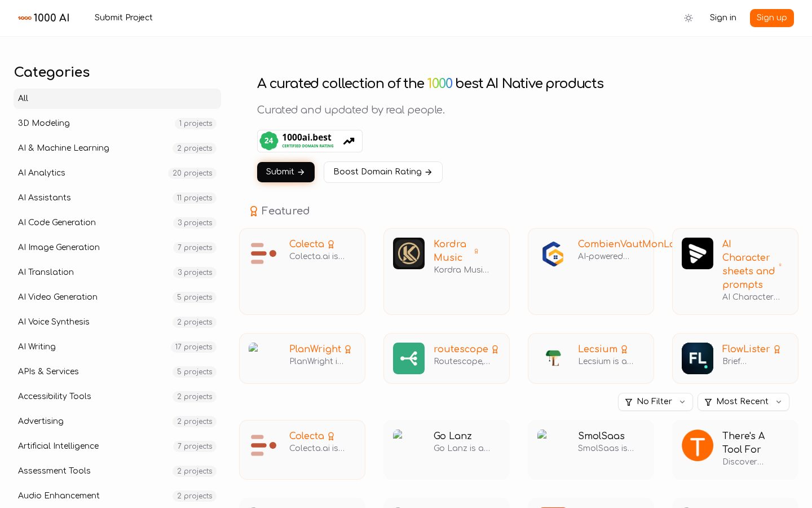
Task: Click "Routescope,..." description text
Action: tap(462, 361)
